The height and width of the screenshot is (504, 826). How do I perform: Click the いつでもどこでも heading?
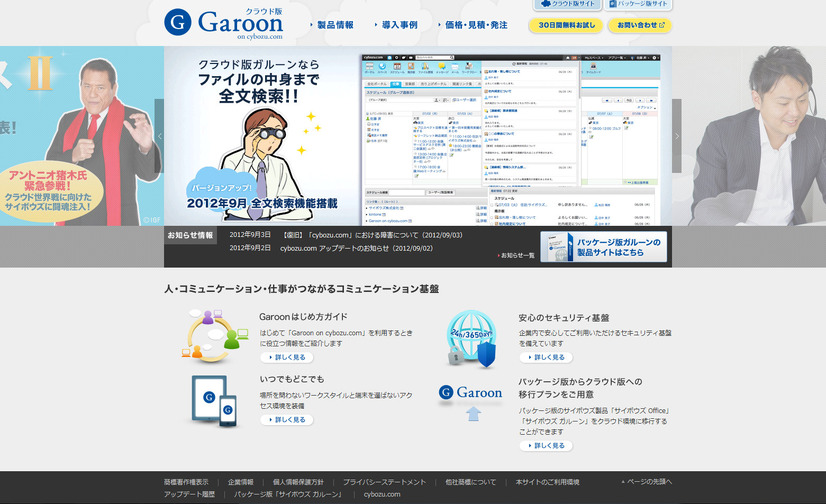pyautogui.click(x=291, y=379)
